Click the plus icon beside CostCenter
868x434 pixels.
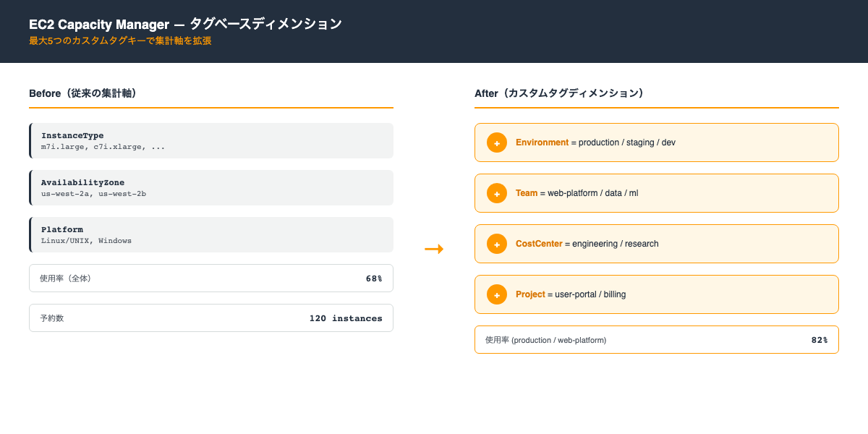pyautogui.click(x=497, y=244)
